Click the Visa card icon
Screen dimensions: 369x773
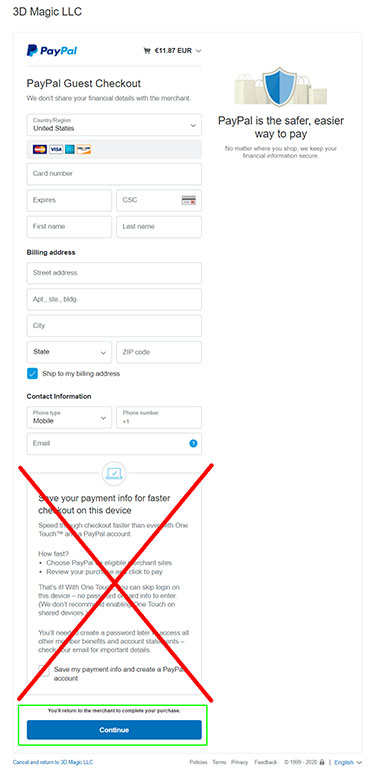pyautogui.click(x=56, y=149)
